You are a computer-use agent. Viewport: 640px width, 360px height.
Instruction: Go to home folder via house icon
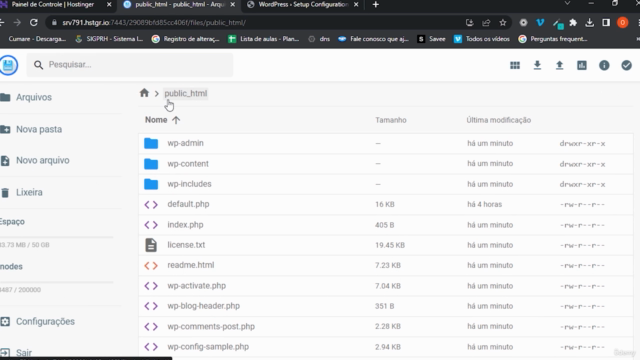pos(144,93)
